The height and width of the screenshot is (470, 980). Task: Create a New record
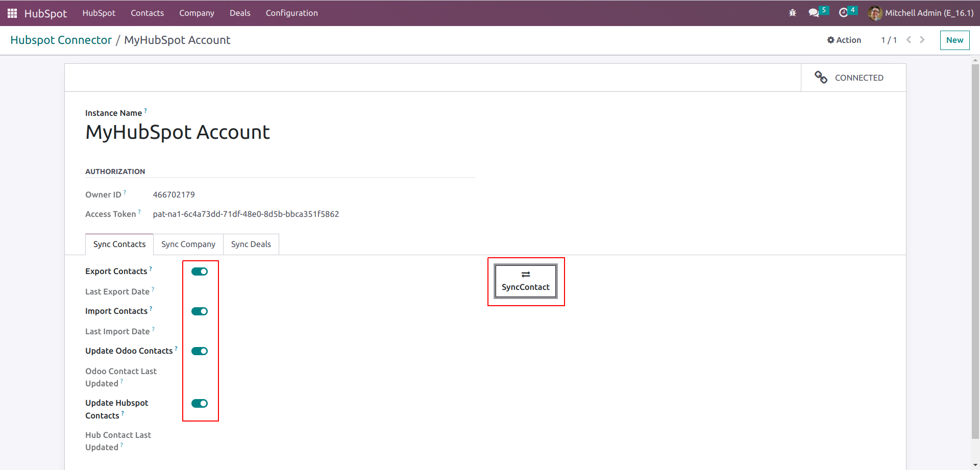pyautogui.click(x=954, y=40)
